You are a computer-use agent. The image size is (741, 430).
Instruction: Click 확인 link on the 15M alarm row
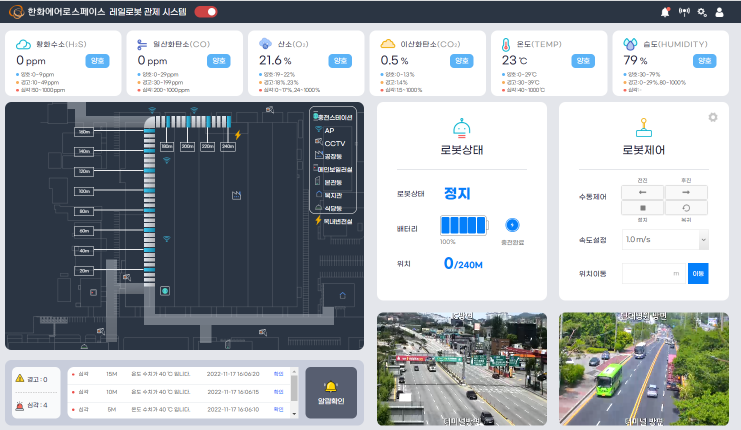pyautogui.click(x=279, y=374)
